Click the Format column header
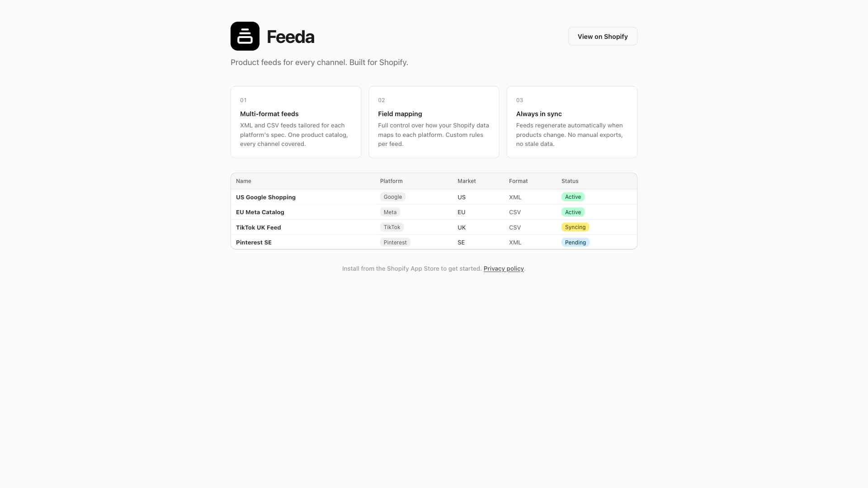 click(518, 181)
